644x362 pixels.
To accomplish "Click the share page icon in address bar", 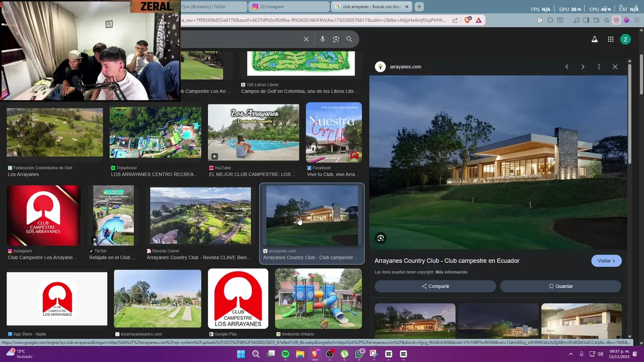I will pos(455,20).
